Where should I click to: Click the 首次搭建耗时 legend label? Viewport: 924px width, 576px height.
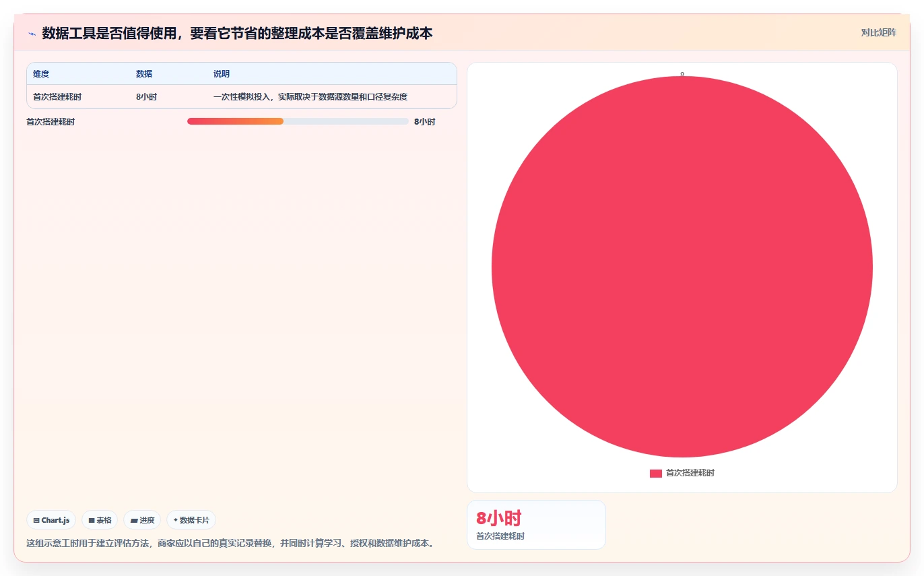coord(690,473)
